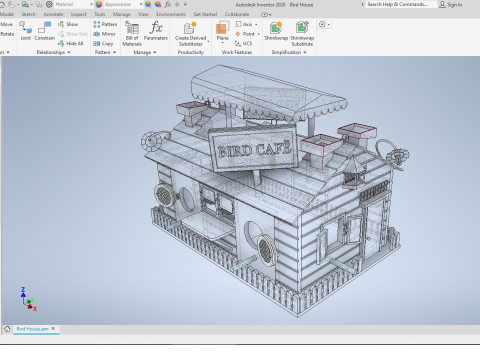Open the Plane dropdown arrow

pyautogui.click(x=222, y=43)
